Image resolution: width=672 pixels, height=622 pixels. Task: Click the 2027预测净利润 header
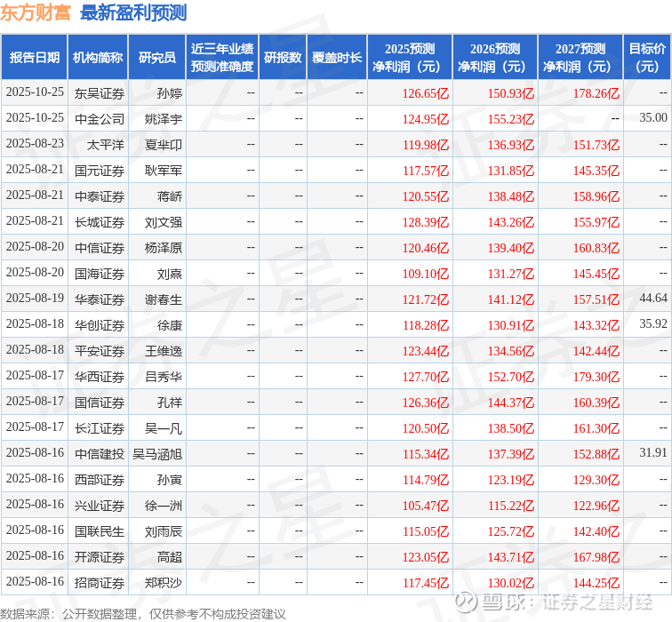580,58
